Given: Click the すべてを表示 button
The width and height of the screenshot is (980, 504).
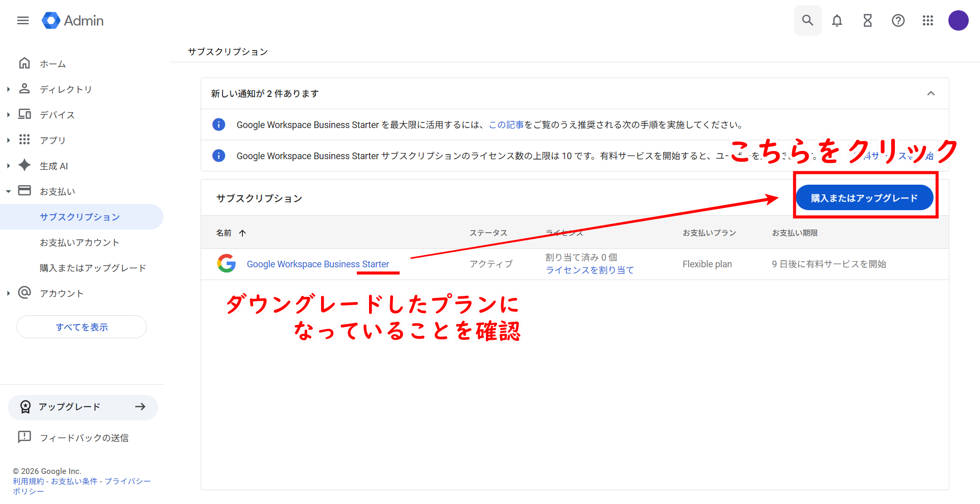Looking at the screenshot, I should [82, 327].
